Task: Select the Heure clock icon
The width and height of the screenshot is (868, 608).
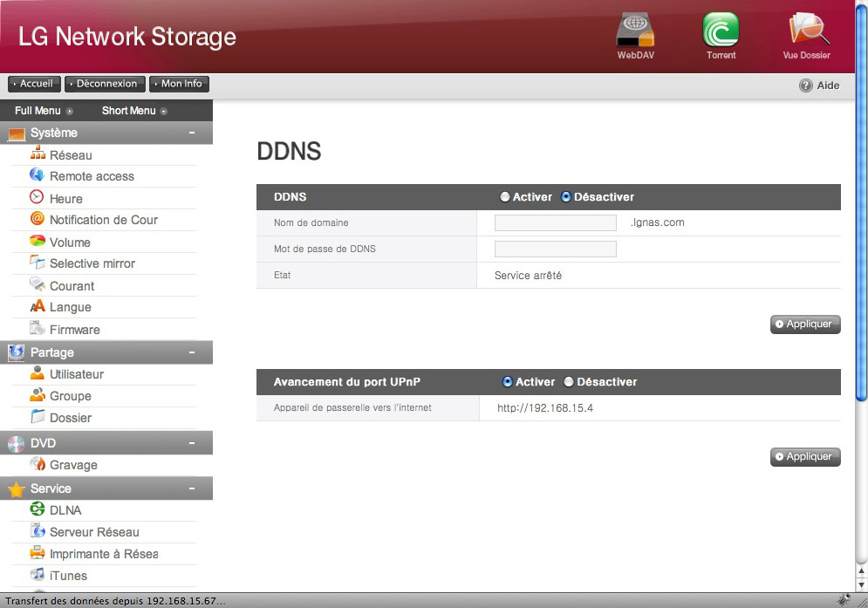Action: coord(37,198)
